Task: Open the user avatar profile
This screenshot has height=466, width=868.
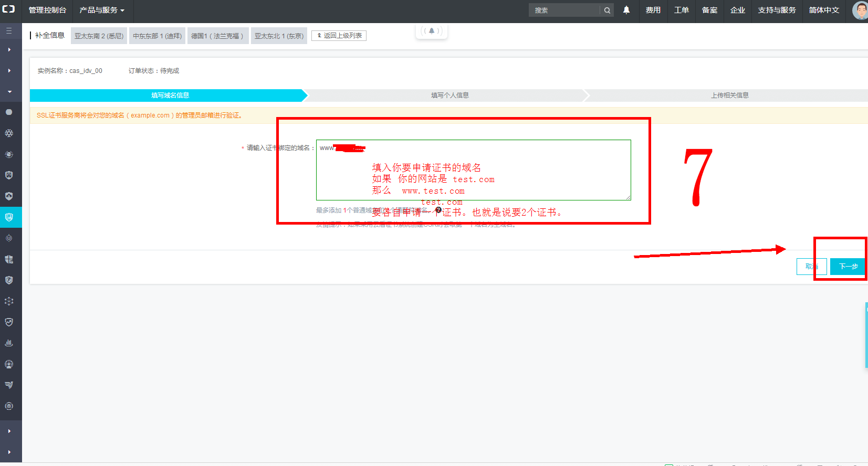Action: tap(860, 10)
